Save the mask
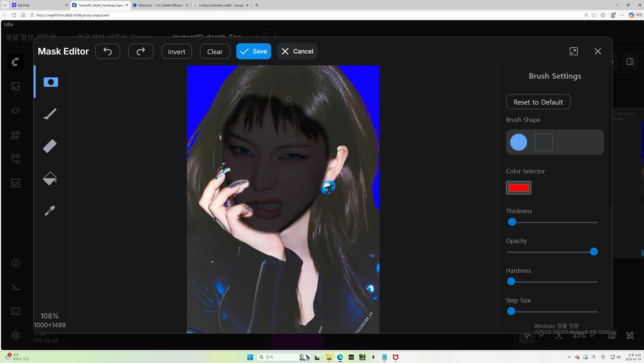 click(x=254, y=51)
